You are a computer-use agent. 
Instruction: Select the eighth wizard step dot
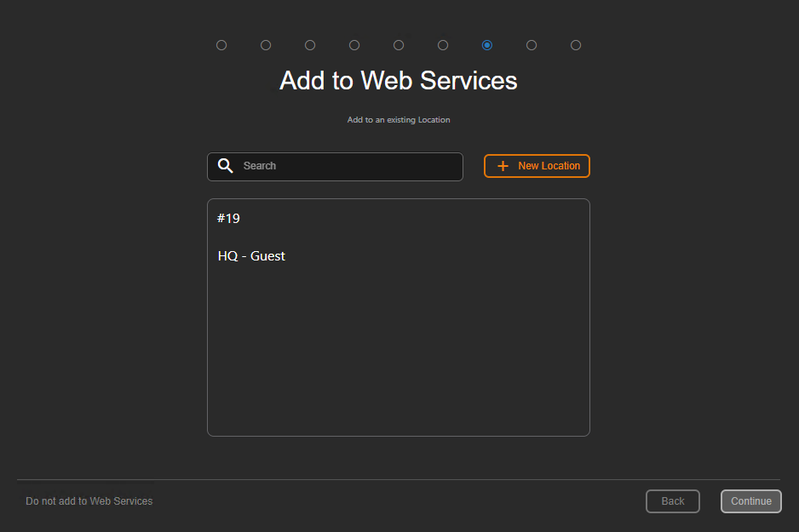532,45
